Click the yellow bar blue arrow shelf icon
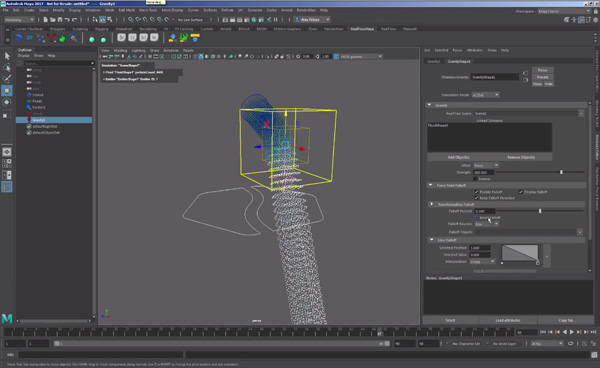Viewport: 600px width, 368px height. click(195, 37)
